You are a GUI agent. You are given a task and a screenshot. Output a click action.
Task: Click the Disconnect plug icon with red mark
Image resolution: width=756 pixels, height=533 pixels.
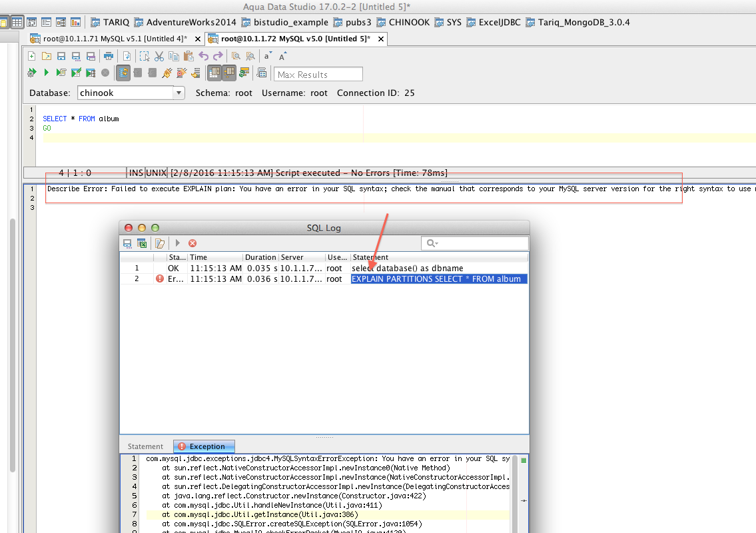[x=181, y=73]
